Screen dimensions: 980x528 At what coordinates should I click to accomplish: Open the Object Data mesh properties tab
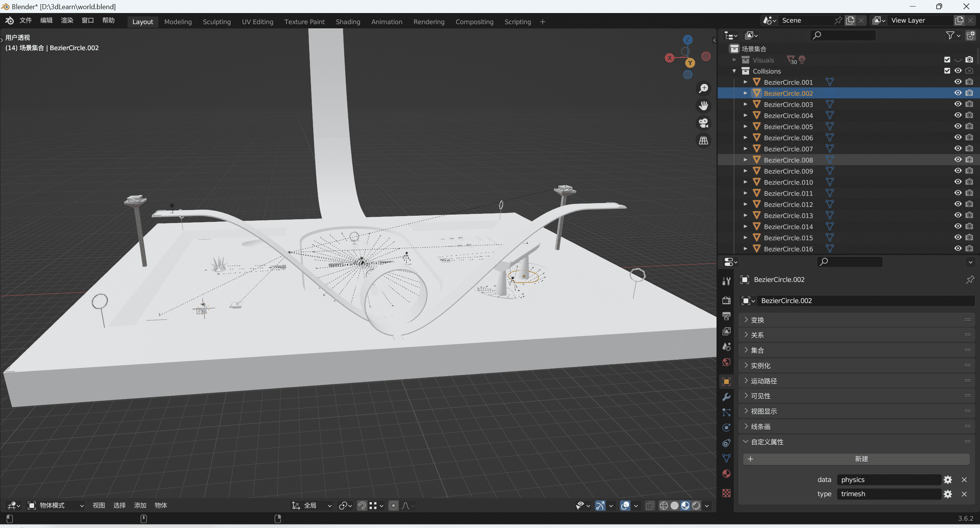tap(726, 458)
